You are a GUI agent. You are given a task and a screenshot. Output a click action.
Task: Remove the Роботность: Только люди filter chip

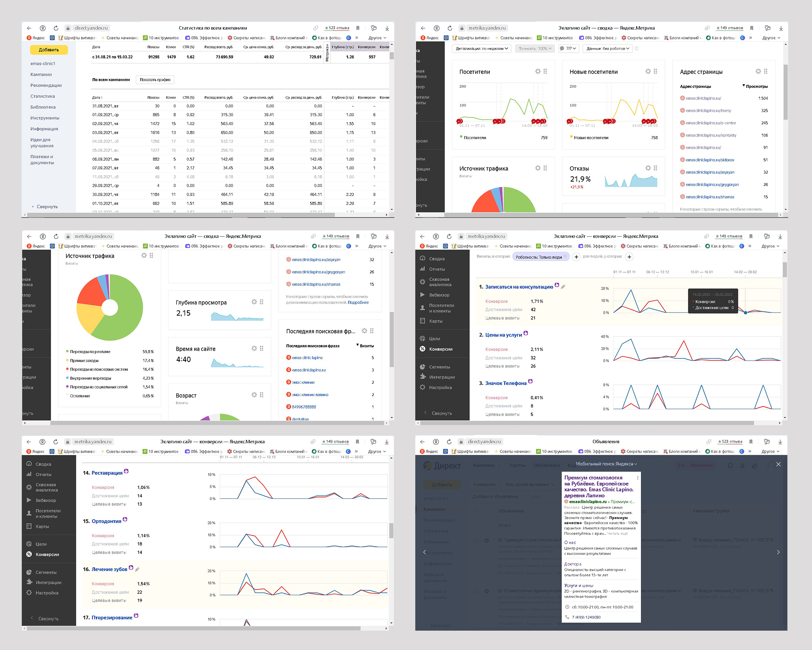[x=565, y=257]
